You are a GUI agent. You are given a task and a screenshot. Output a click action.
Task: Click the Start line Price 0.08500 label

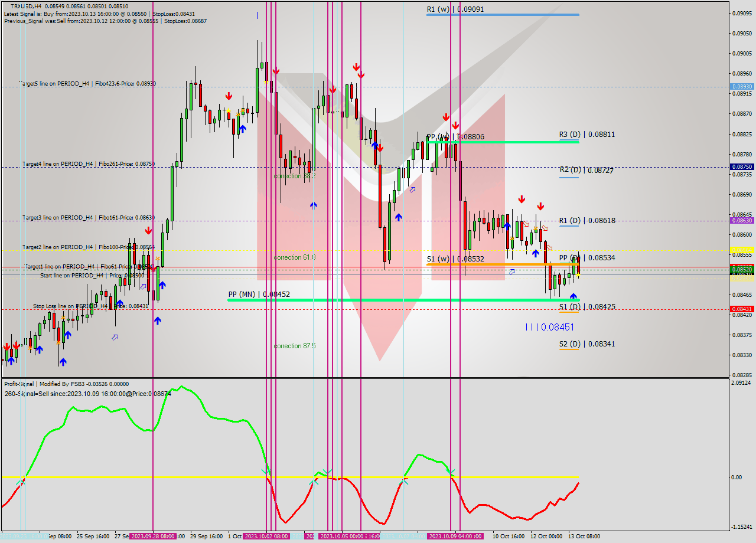click(92, 276)
